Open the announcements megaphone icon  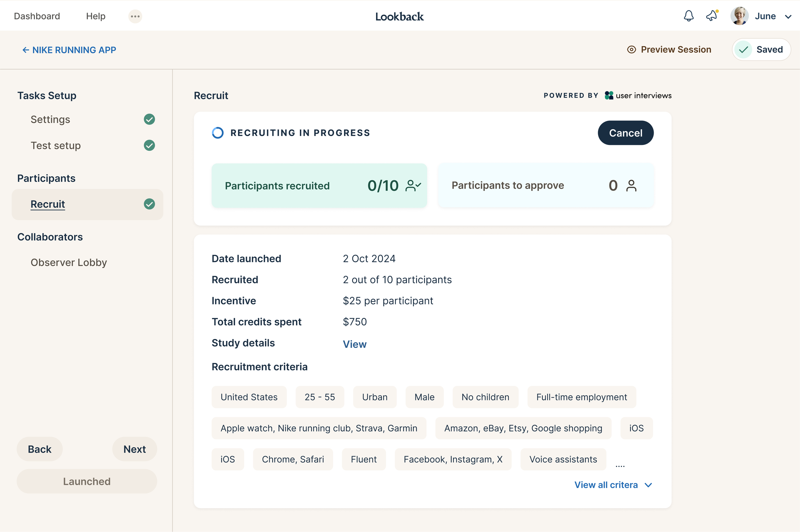pos(711,16)
